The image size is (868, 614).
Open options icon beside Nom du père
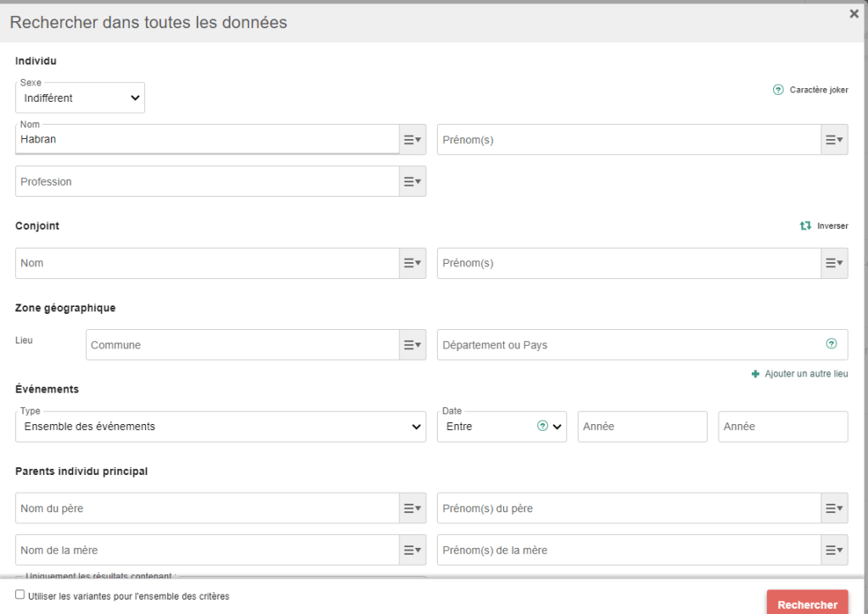412,509
